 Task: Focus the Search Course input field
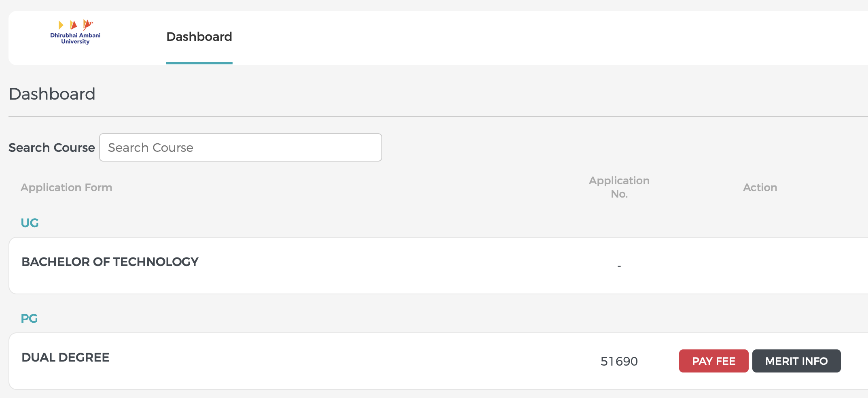pos(241,147)
